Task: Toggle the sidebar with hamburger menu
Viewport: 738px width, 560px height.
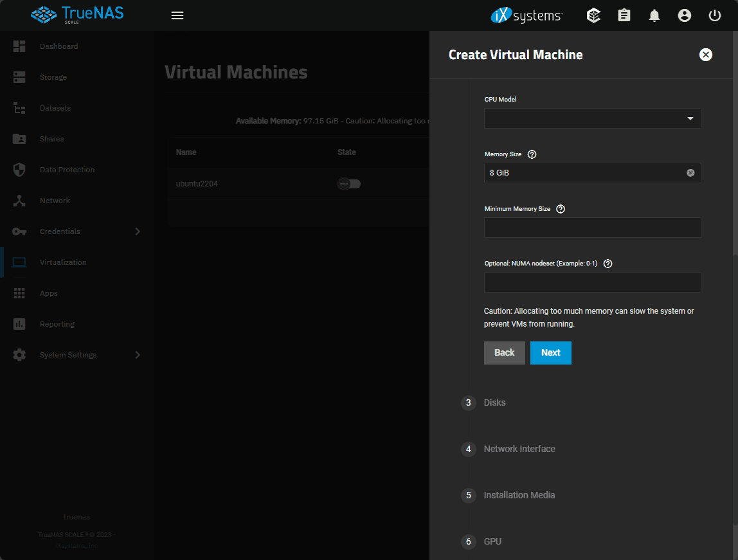Action: 177,15
